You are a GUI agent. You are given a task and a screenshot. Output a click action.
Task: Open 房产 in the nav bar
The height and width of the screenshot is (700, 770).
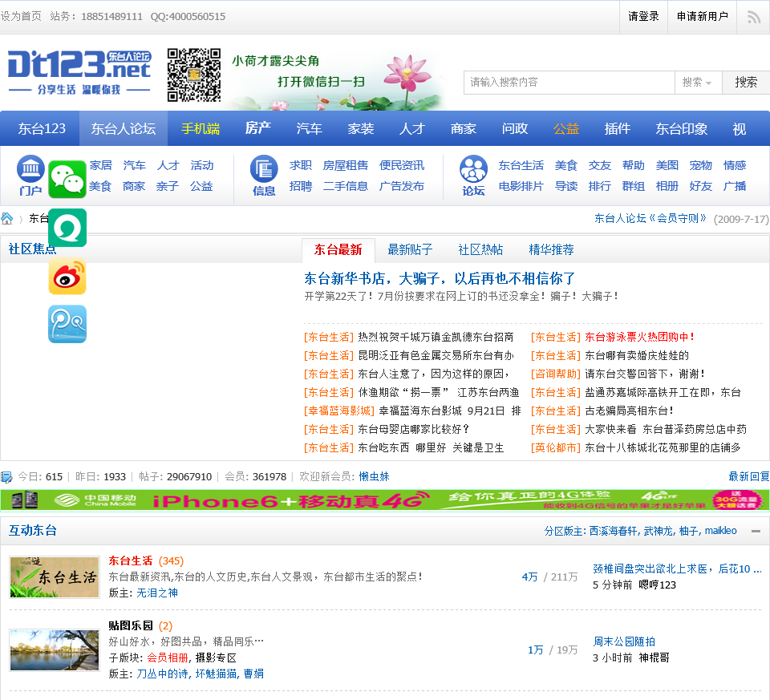(x=257, y=128)
